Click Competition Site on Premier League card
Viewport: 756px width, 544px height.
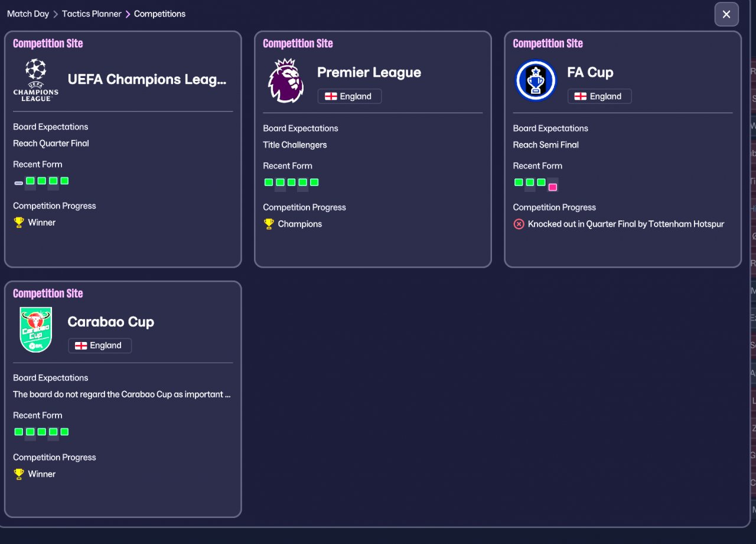click(x=298, y=44)
